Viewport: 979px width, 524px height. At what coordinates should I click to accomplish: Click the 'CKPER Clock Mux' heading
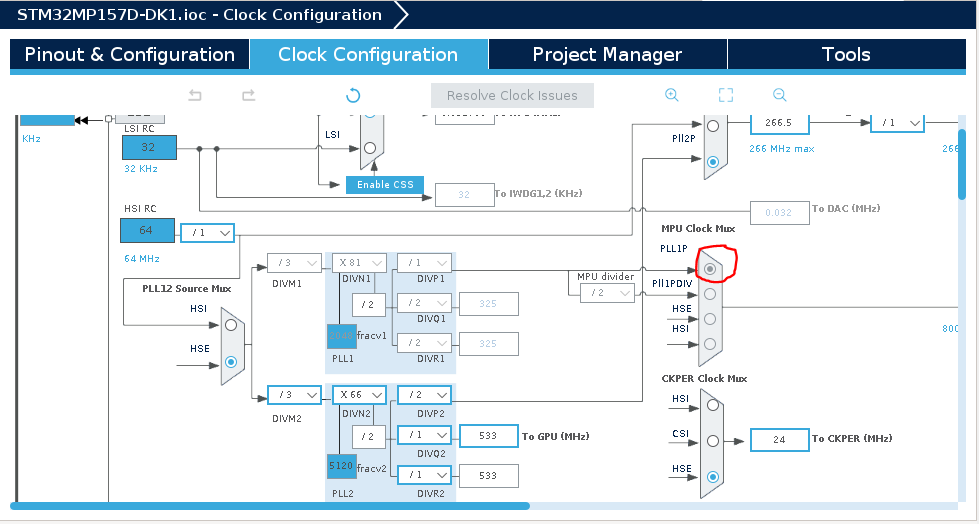(x=704, y=378)
